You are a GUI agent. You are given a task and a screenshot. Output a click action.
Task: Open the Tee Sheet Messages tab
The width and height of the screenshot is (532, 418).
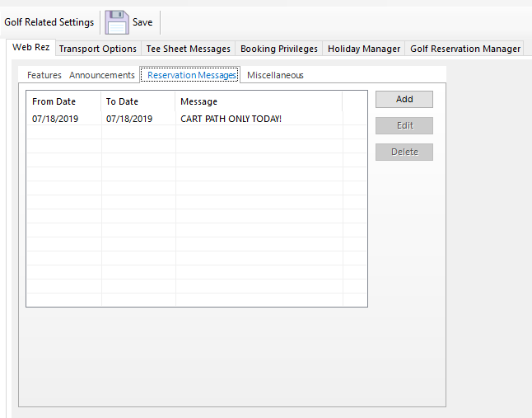[x=189, y=49]
